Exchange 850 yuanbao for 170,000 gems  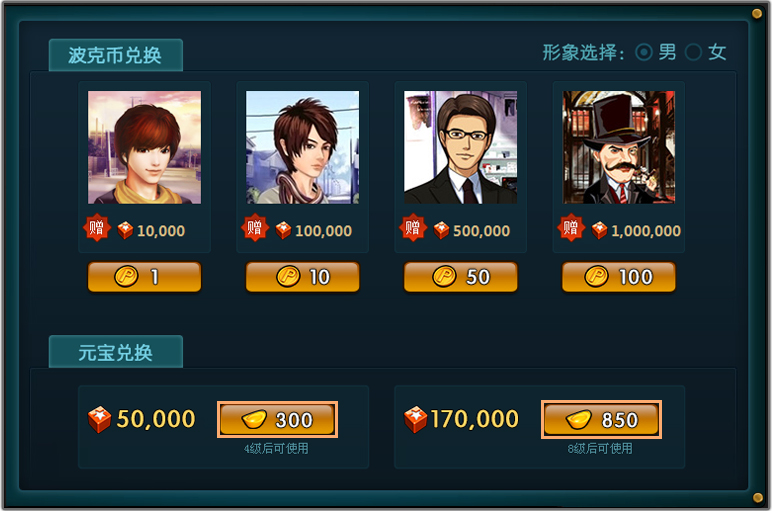pyautogui.click(x=601, y=419)
